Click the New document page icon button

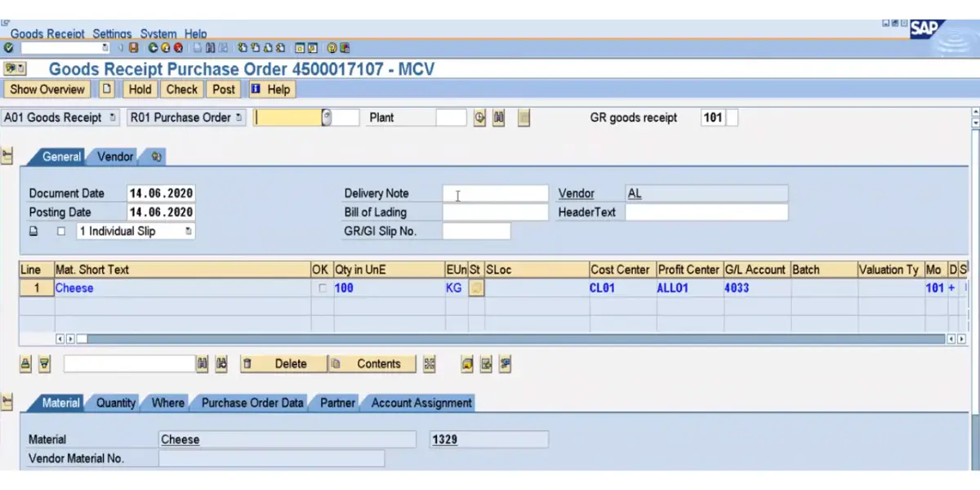point(107,89)
